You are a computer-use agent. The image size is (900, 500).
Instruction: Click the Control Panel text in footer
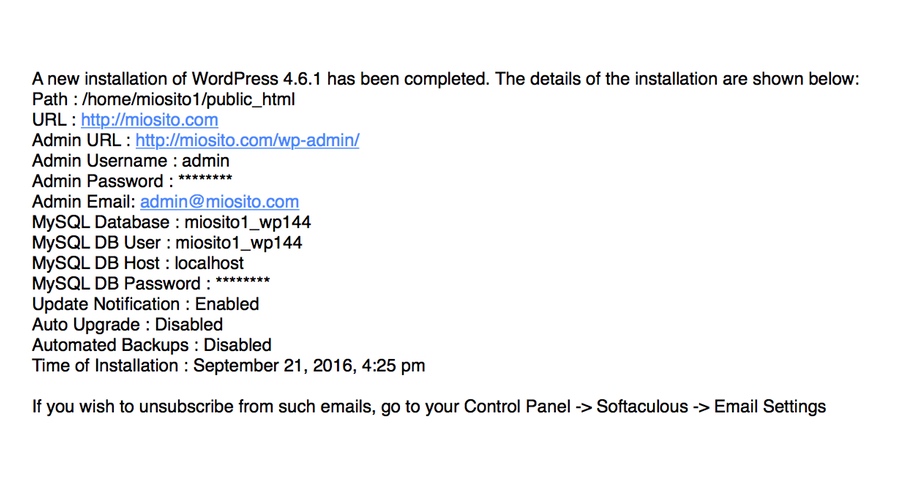517,406
